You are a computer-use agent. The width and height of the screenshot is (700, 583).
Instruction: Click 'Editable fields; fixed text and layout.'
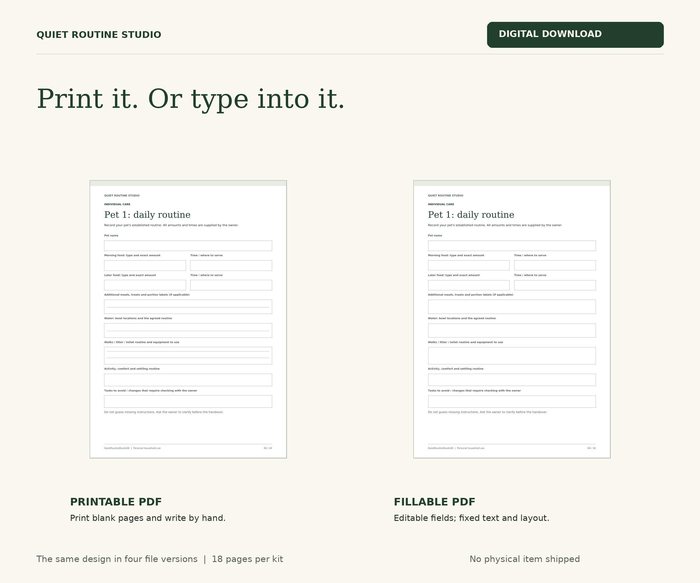(471, 518)
